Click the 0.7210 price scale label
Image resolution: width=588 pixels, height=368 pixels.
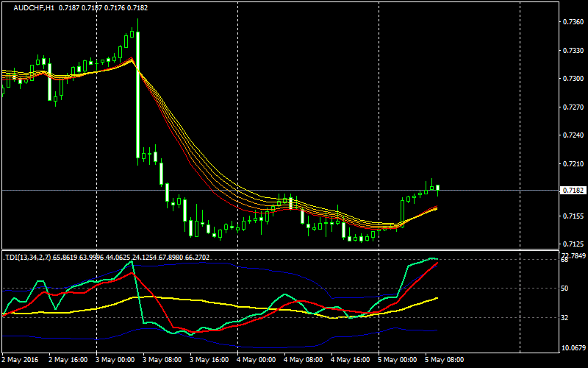coord(573,163)
